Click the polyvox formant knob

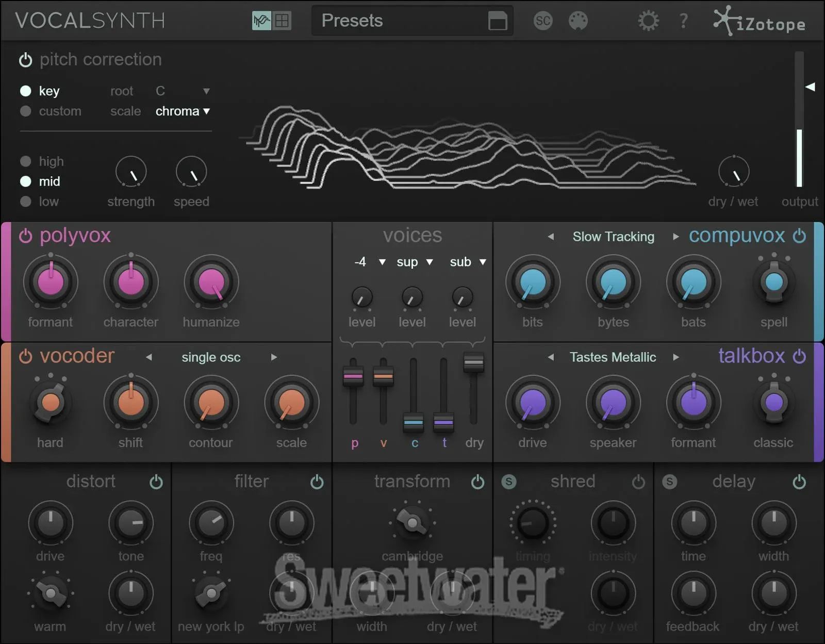coord(51,282)
